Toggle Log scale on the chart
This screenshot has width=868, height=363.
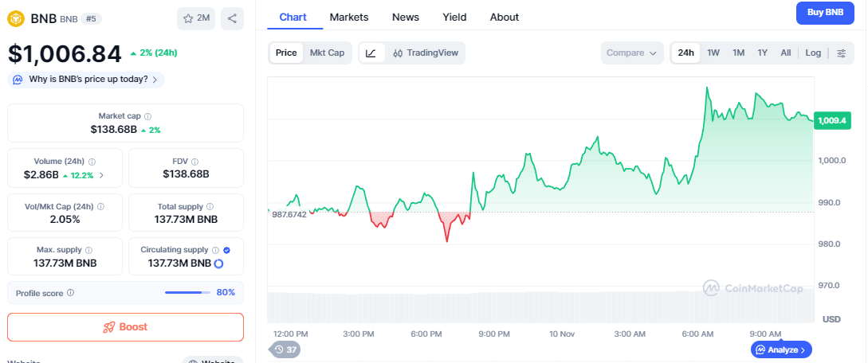(813, 53)
